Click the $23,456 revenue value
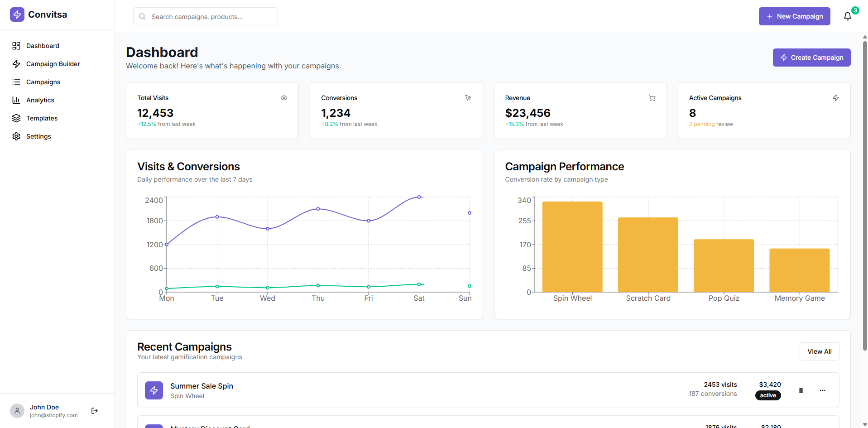868x428 pixels. [528, 113]
